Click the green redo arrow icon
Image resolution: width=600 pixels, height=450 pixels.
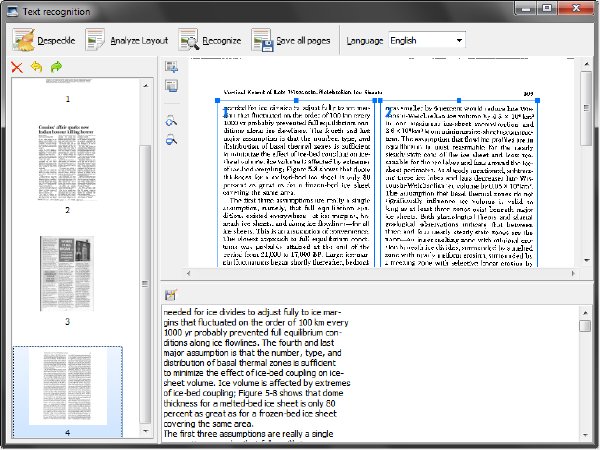click(56, 67)
